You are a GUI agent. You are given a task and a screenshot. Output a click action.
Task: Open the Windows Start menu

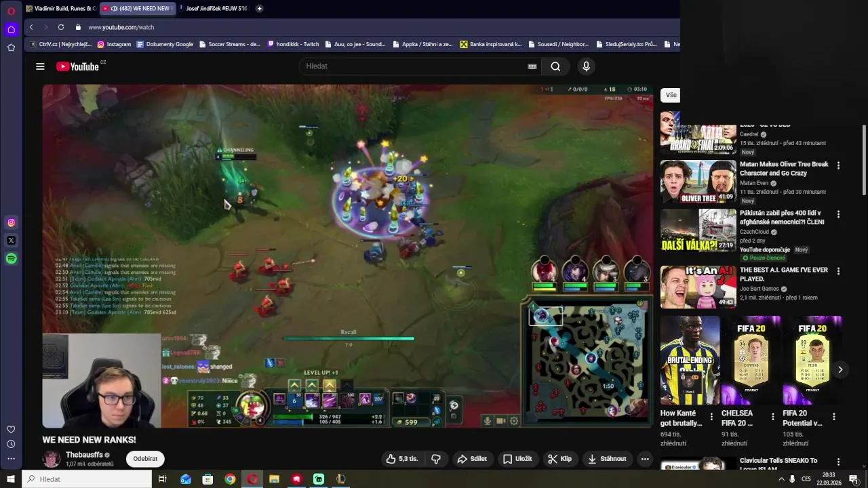pos(11,479)
